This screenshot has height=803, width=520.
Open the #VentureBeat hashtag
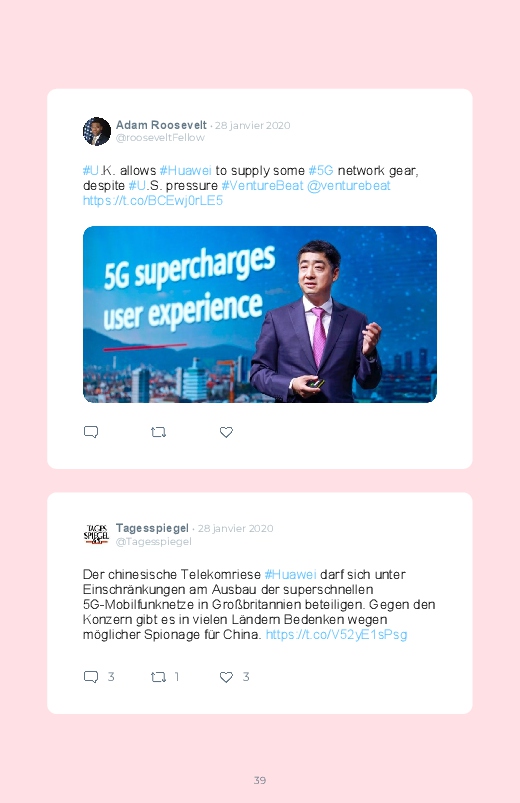tap(262, 185)
